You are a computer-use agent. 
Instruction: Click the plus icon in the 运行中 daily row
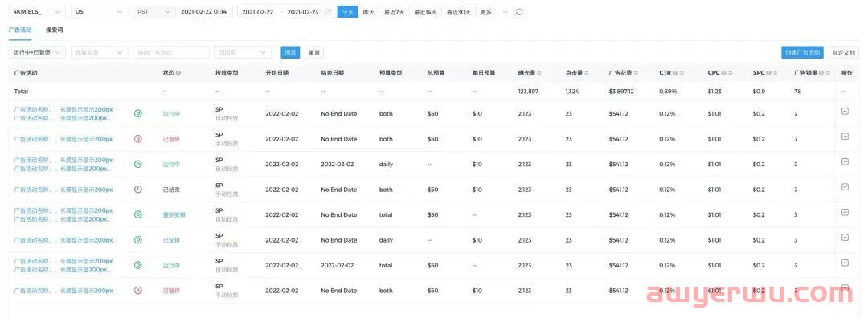click(x=845, y=161)
